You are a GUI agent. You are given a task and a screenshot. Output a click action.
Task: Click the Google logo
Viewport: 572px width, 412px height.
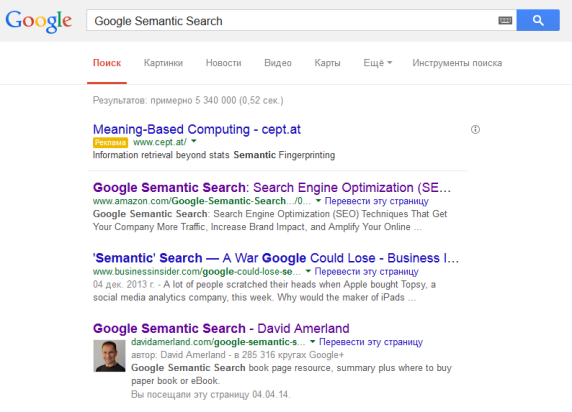tap(38, 21)
